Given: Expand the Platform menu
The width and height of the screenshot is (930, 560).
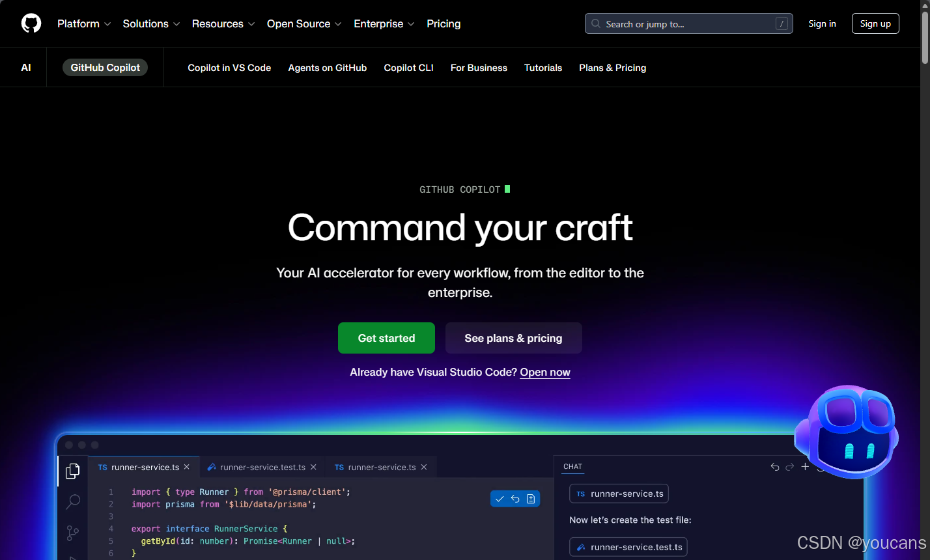Looking at the screenshot, I should (x=84, y=23).
